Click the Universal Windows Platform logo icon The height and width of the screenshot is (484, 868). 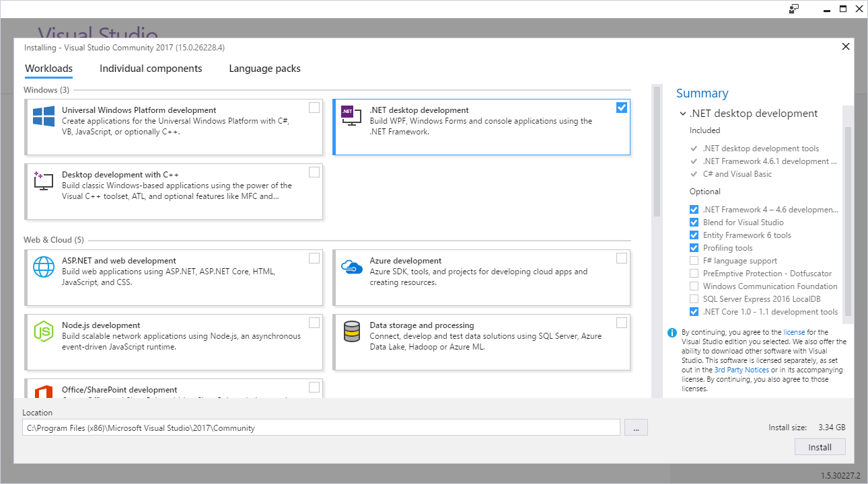(44, 116)
